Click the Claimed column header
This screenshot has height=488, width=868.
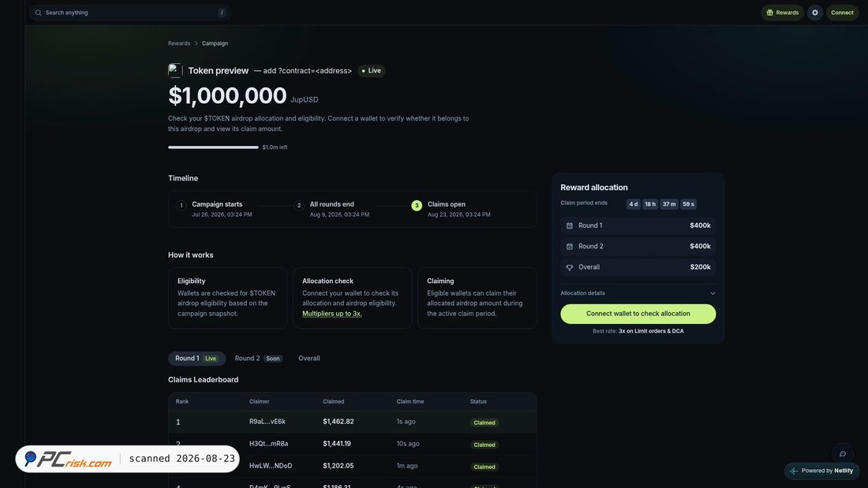pos(333,402)
